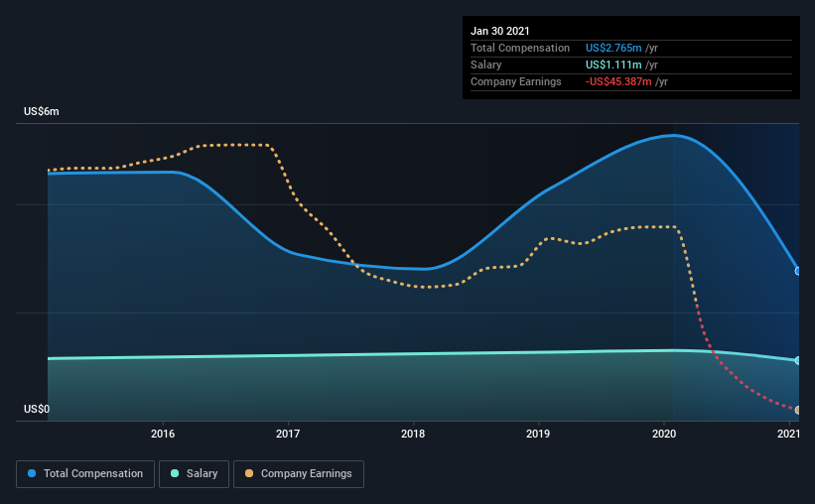Viewport: 815px width, 504px height.
Task: Click the US$6m y-axis label
Action: (x=42, y=112)
